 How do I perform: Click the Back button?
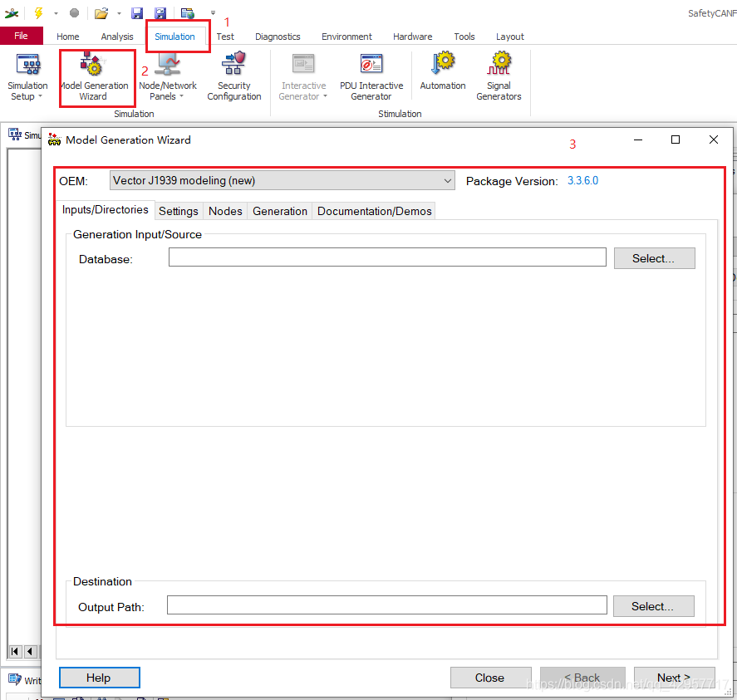tap(582, 678)
